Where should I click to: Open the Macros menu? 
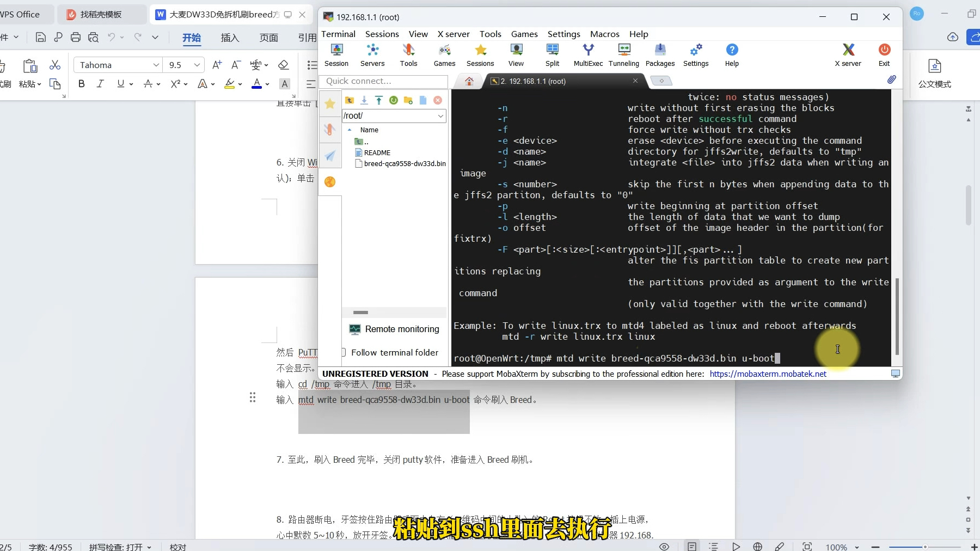[605, 34]
